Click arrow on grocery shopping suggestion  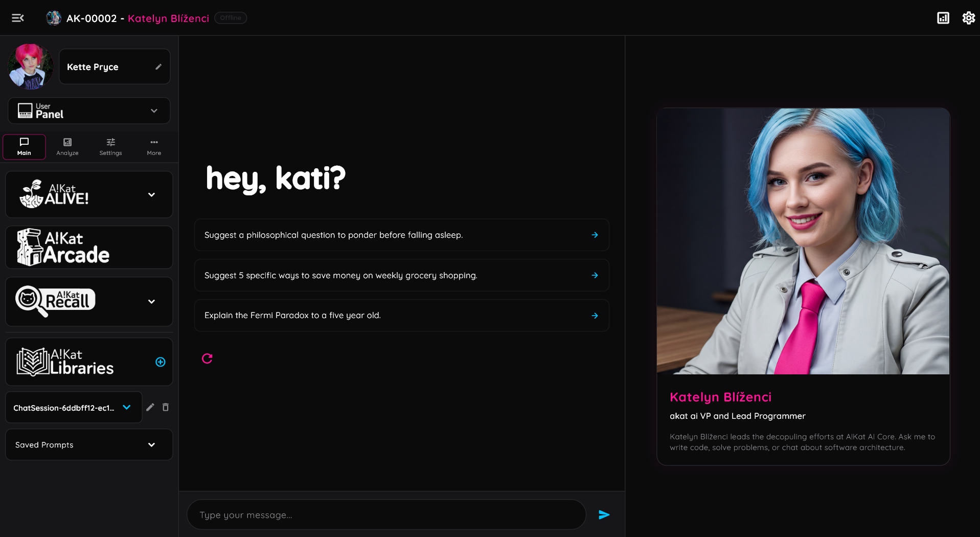(x=595, y=275)
